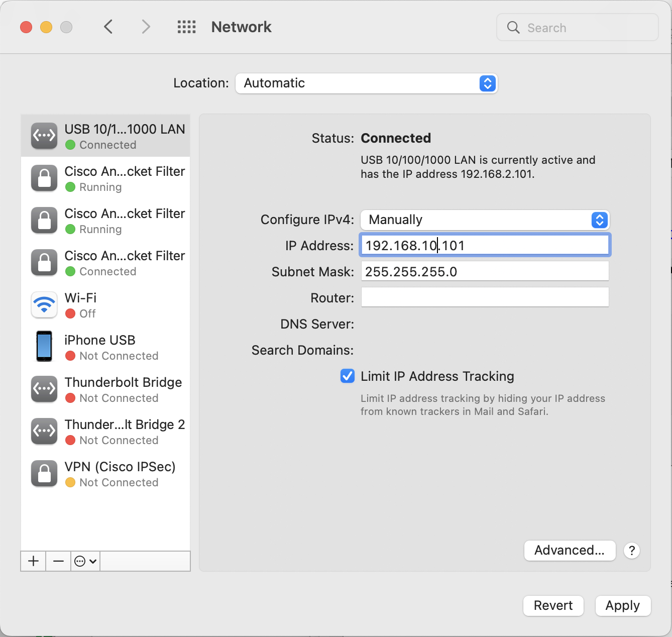The height and width of the screenshot is (637, 672).
Task: Show all preferences grid icon
Action: 186,27
